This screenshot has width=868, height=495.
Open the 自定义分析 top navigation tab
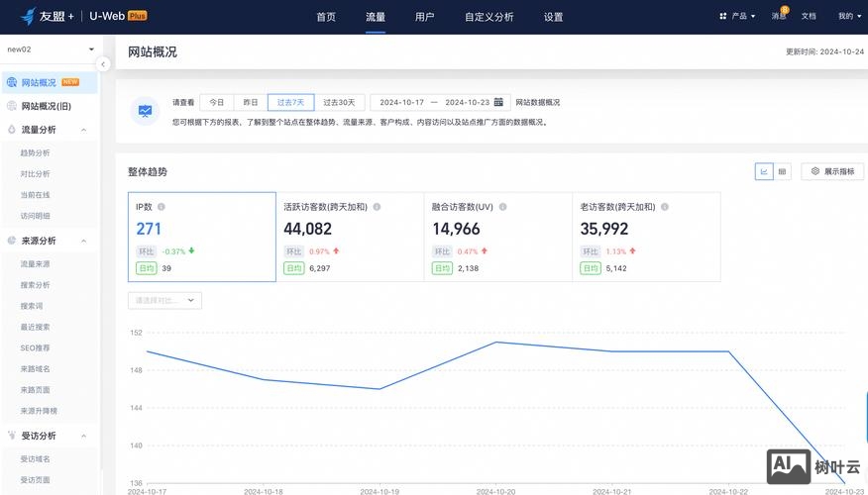point(489,17)
